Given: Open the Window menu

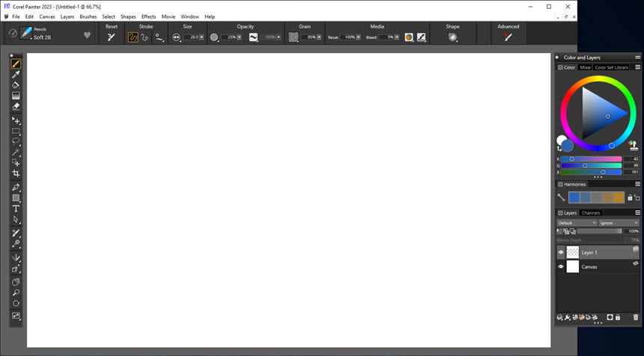Looking at the screenshot, I should (x=189, y=16).
